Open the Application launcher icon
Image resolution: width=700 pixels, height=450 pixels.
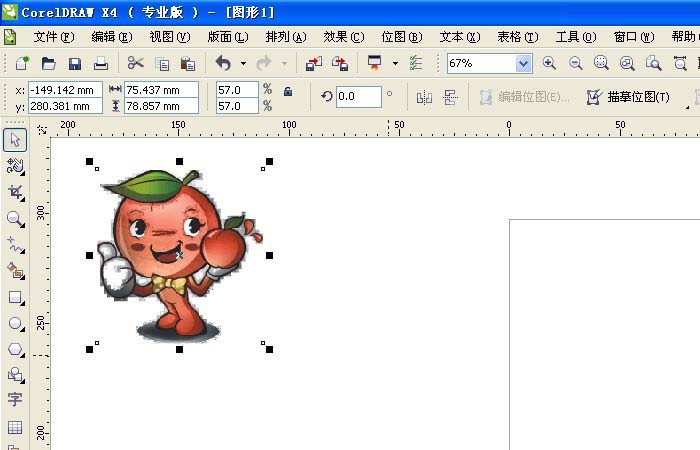pyautogui.click(x=374, y=63)
